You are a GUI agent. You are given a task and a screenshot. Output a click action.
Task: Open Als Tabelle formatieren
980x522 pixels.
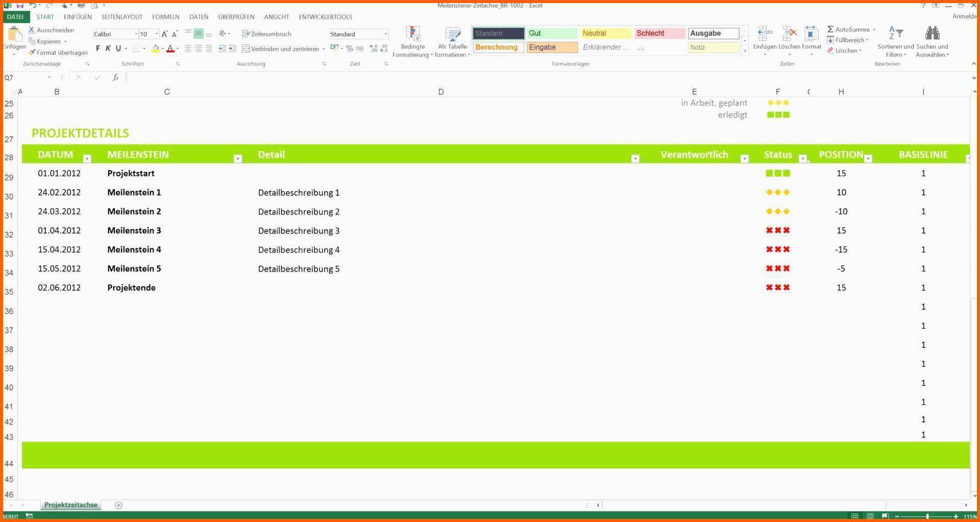(x=452, y=41)
